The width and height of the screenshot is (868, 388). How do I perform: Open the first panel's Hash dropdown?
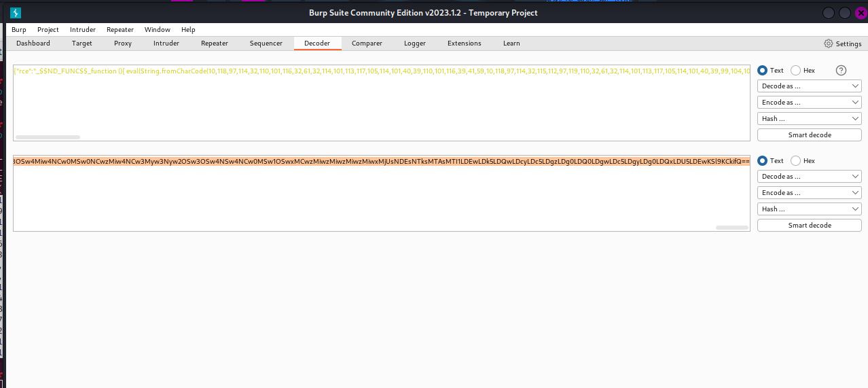click(809, 119)
